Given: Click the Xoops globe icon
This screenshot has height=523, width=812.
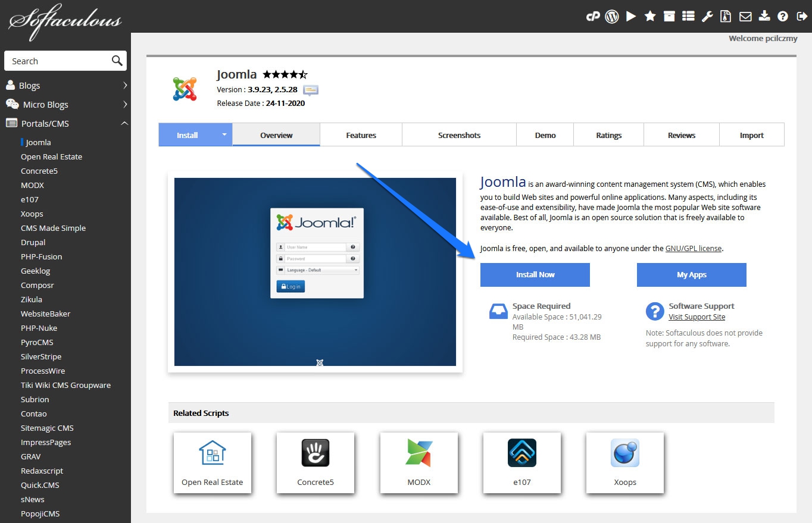Looking at the screenshot, I should pyautogui.click(x=625, y=453).
